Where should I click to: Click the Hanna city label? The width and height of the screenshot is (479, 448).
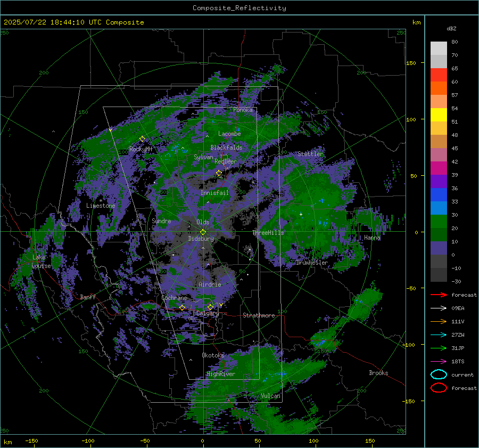(372, 237)
